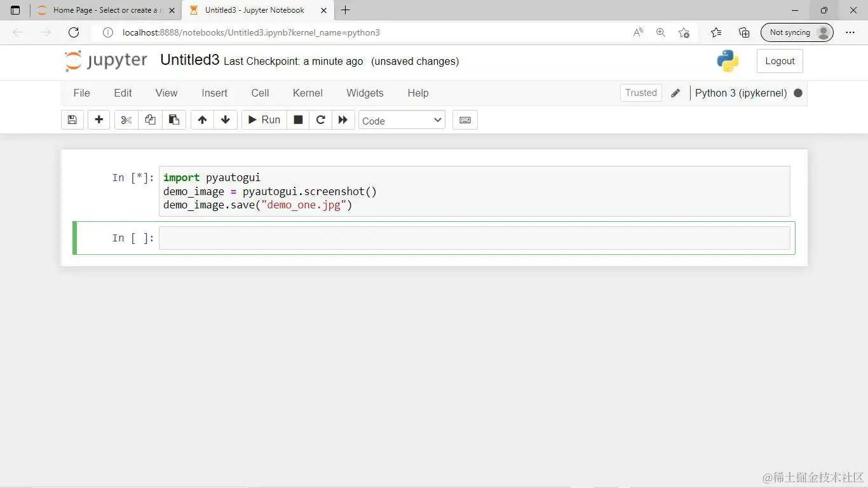Interrupt the kernel with the stop icon
Screen dimensions: 868x488
297,119
